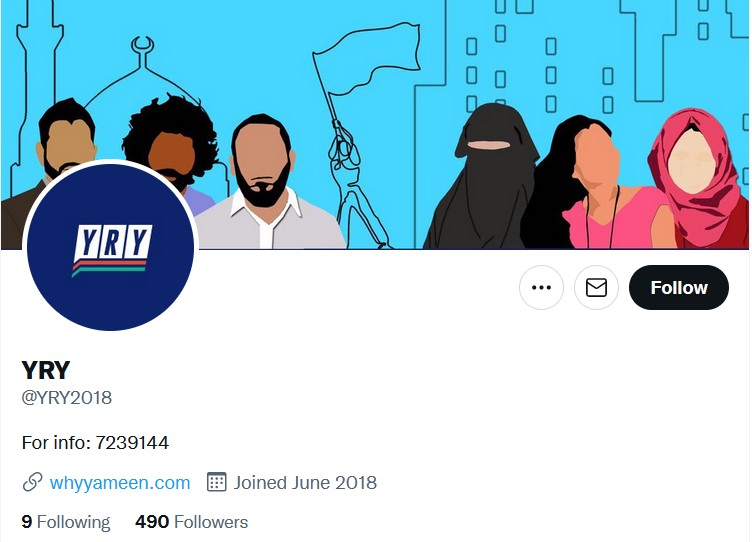Click the calendar icon beside Joined date
The image size is (752, 542).
[216, 482]
